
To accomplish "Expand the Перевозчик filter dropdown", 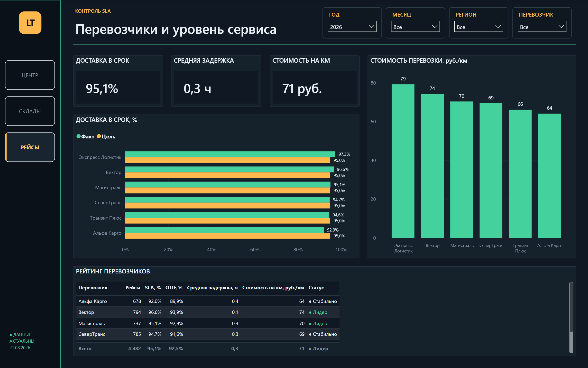I will pyautogui.click(x=542, y=27).
